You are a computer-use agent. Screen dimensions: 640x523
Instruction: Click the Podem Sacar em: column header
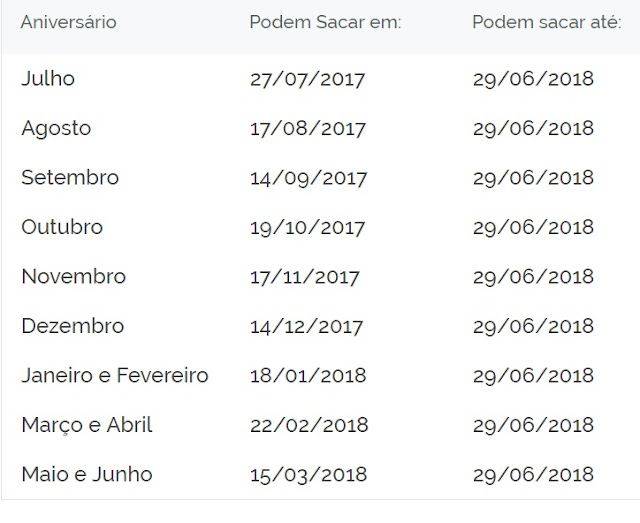[x=325, y=22]
